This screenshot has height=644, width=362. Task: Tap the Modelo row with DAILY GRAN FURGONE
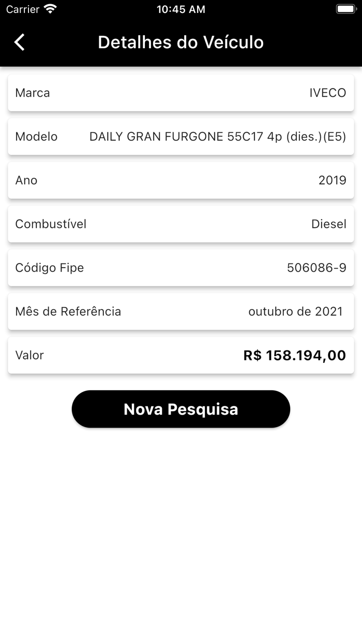pos(180,136)
